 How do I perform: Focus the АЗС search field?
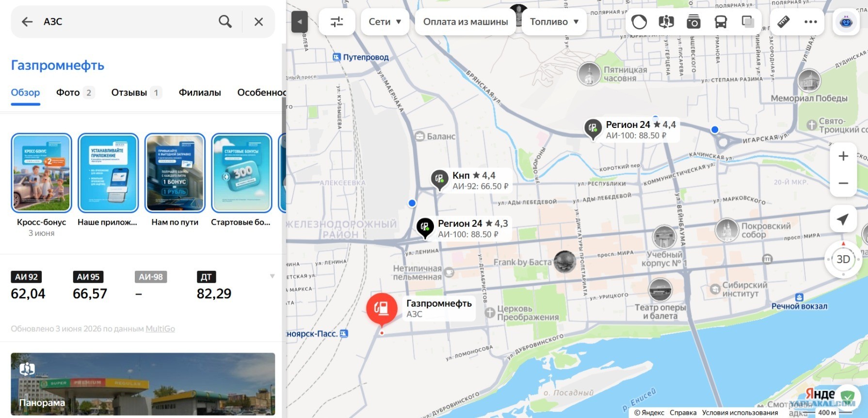tap(126, 22)
